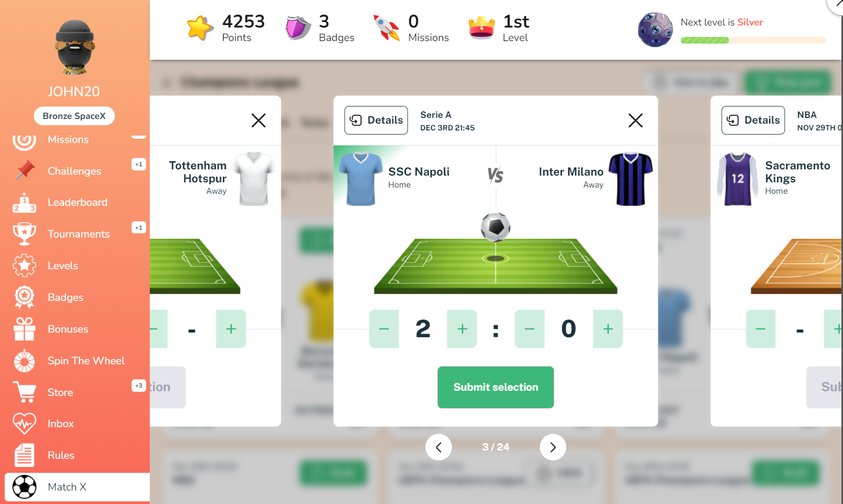
Task: Close the Serie A prediction card
Action: point(636,121)
